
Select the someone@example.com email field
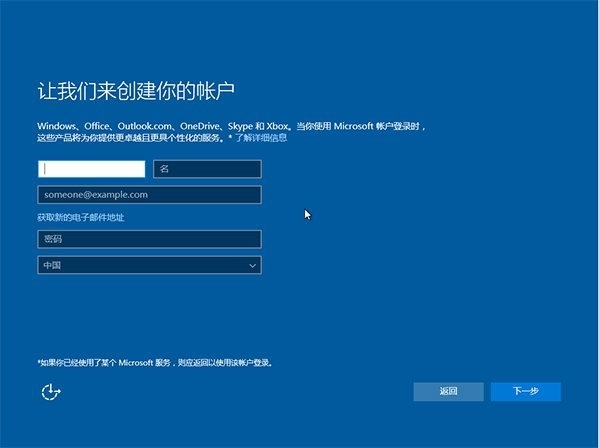(149, 195)
